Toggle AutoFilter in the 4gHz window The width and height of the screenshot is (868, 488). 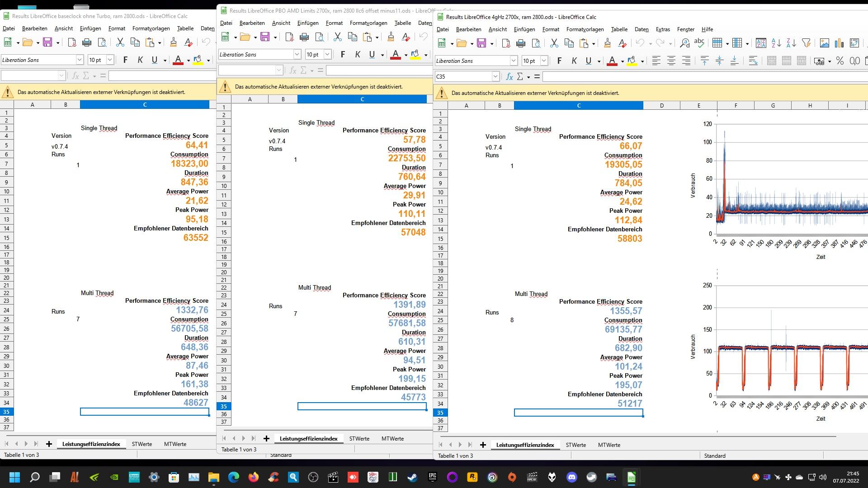(806, 43)
